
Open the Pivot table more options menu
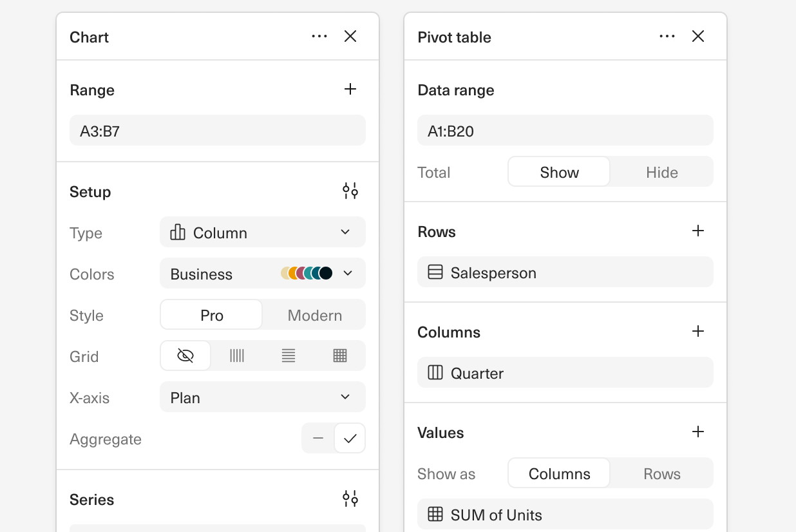pyautogui.click(x=667, y=37)
